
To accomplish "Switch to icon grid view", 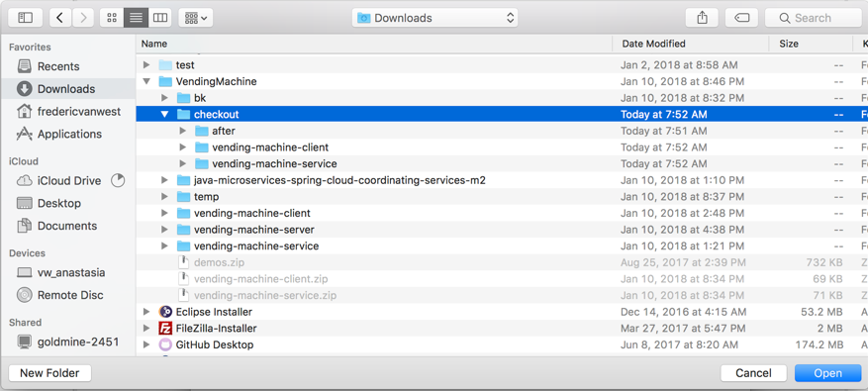I will [112, 18].
